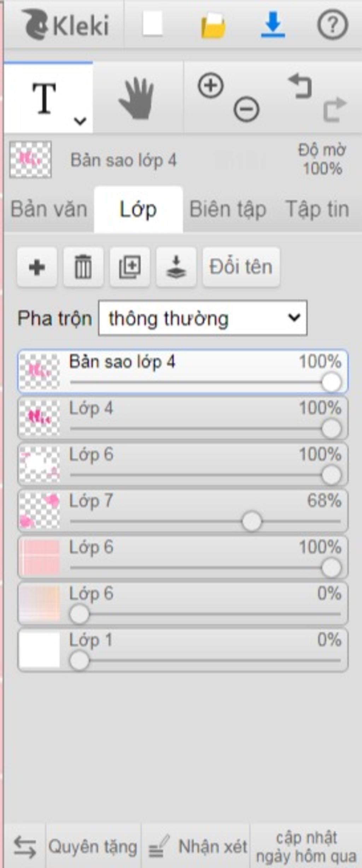Image resolution: width=362 pixels, height=868 pixels.
Task: Click the Đổi tên rename button
Action: click(241, 267)
